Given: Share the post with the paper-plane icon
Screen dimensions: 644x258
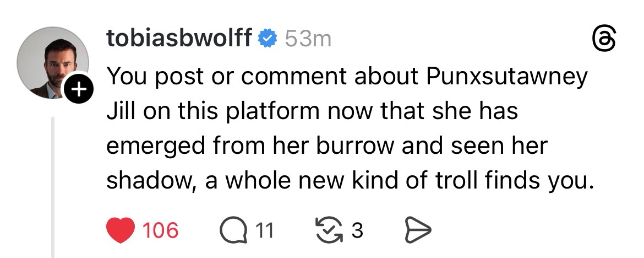Looking at the screenshot, I should (x=417, y=230).
